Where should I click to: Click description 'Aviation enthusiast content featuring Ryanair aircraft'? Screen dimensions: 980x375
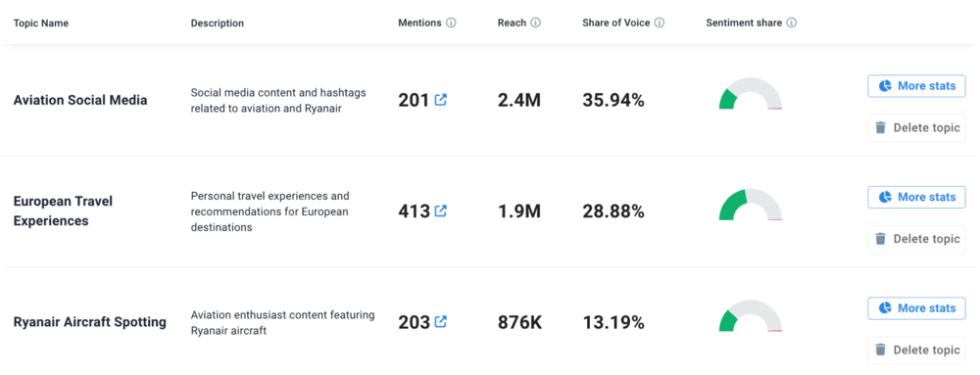pos(282,322)
